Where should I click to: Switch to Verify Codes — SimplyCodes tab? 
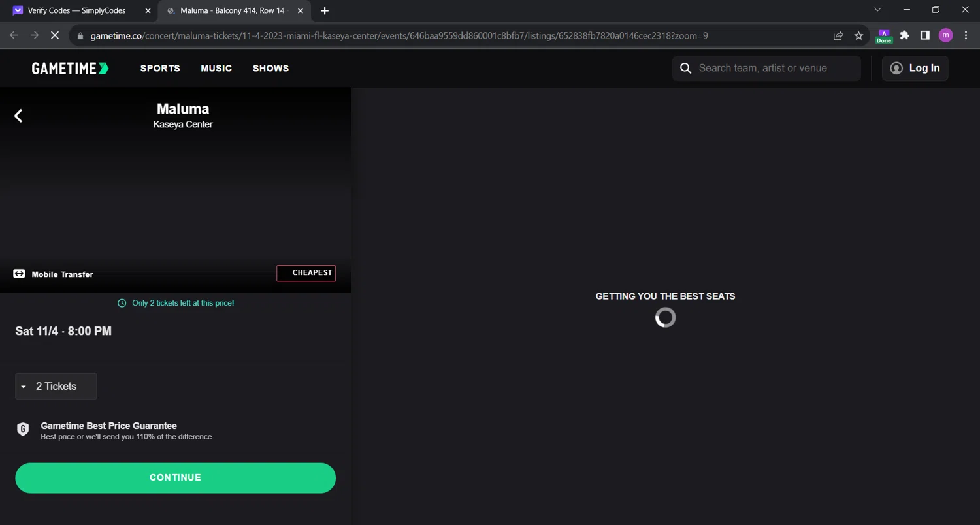[x=76, y=10]
